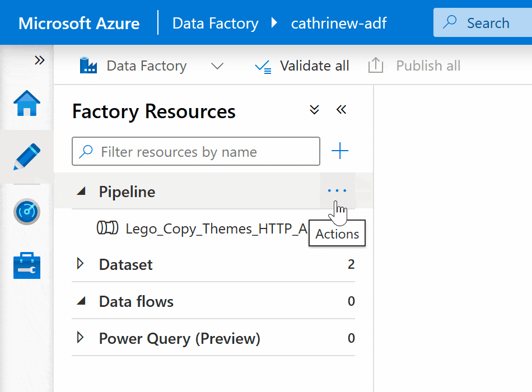Open the Manage toolbox icon

point(27,265)
